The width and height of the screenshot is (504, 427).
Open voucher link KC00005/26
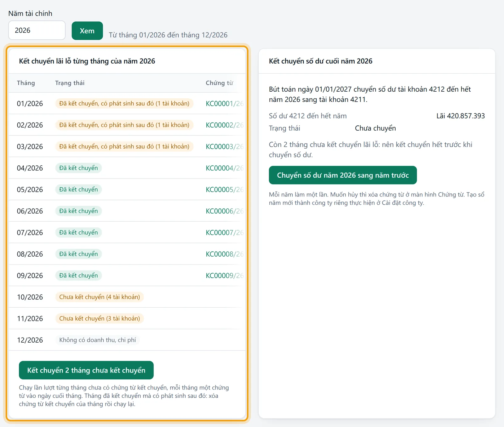(x=225, y=190)
